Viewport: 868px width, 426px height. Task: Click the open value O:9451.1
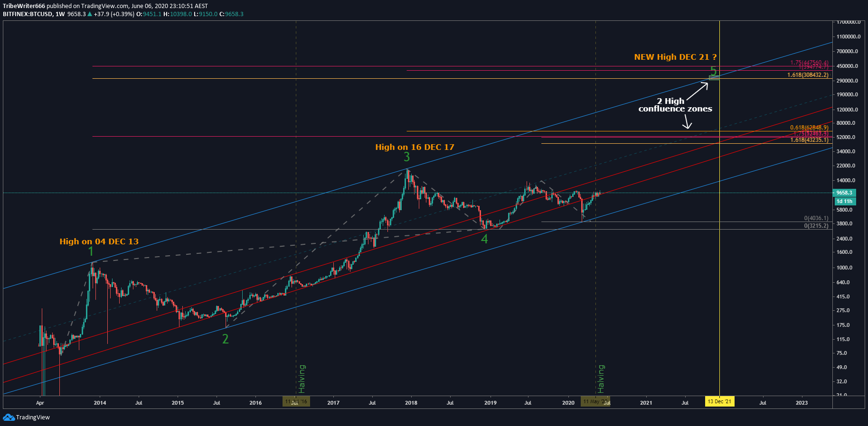click(149, 14)
